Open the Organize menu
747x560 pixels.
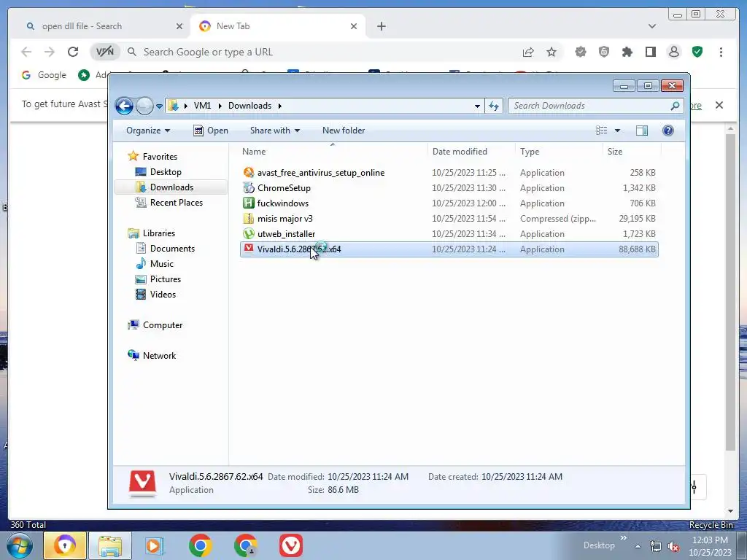(x=147, y=131)
